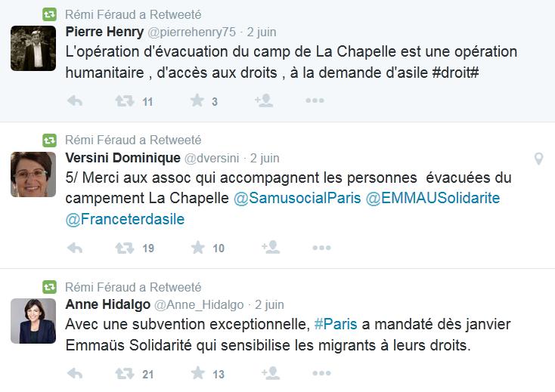Open the #Paris hashtag link

click(x=336, y=324)
